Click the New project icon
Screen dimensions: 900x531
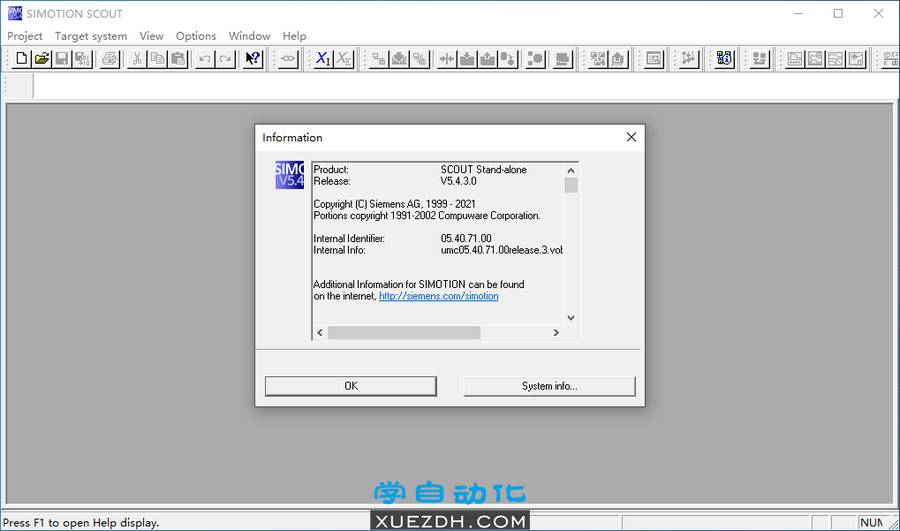21,59
